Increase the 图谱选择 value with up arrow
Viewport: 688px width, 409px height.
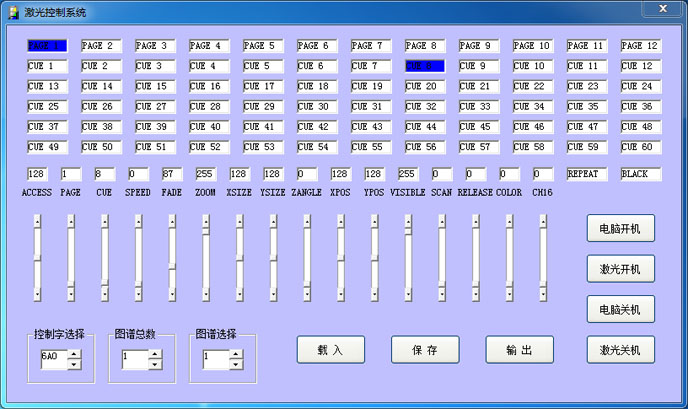point(235,351)
